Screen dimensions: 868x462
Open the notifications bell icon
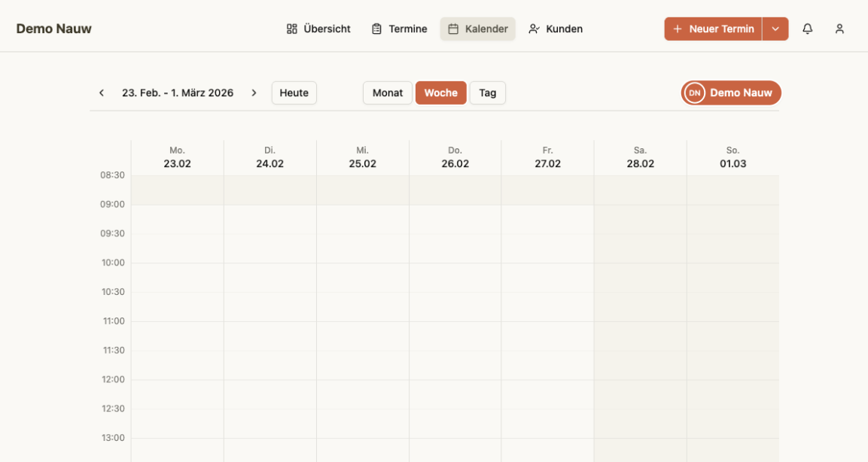click(808, 29)
